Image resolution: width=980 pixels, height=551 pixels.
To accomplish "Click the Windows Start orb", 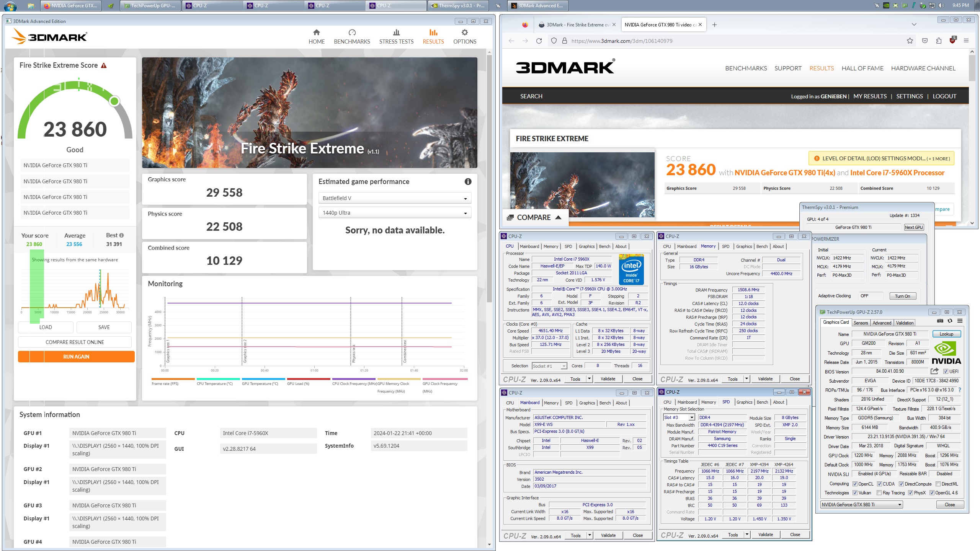I will coord(10,6).
